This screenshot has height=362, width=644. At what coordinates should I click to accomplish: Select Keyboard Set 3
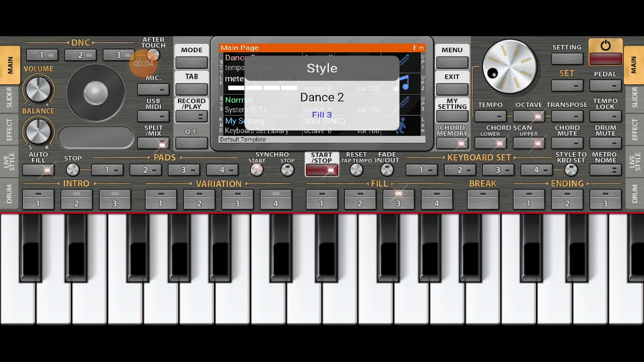[498, 170]
